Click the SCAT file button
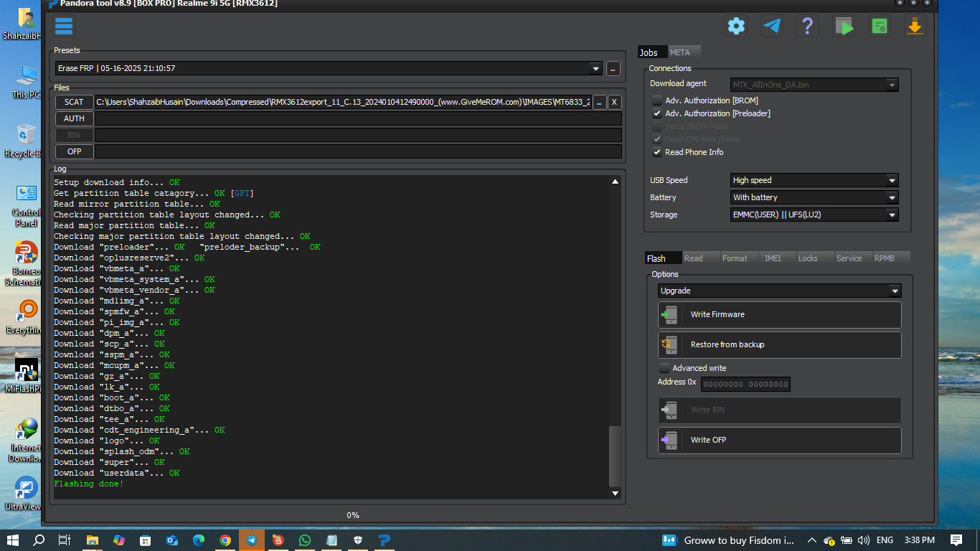 (74, 103)
